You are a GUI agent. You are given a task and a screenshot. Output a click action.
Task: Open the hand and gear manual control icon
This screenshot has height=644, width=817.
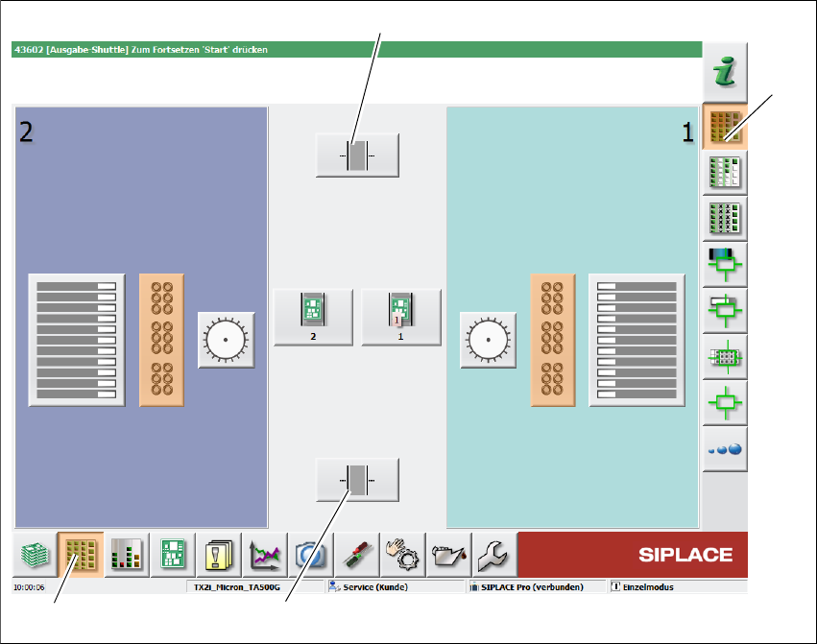(403, 555)
